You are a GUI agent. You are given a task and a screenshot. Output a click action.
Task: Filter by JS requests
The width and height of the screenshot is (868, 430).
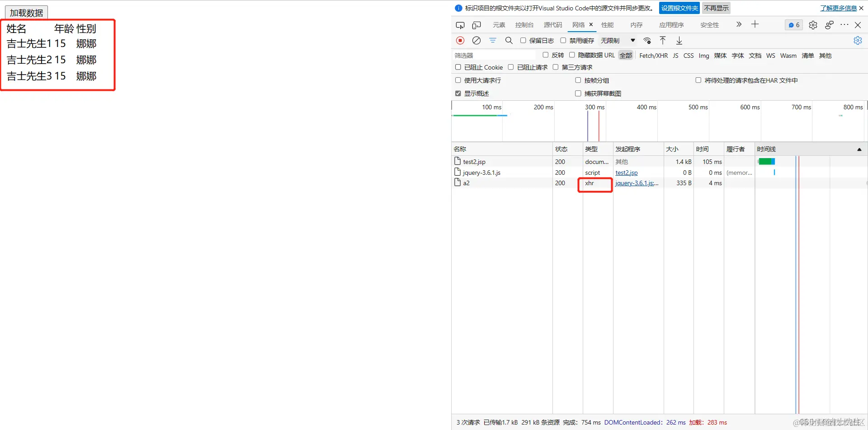click(675, 56)
